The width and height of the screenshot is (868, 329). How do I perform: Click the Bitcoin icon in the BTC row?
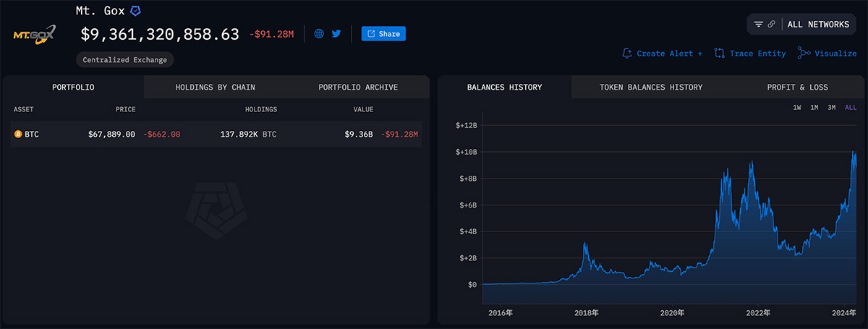18,134
